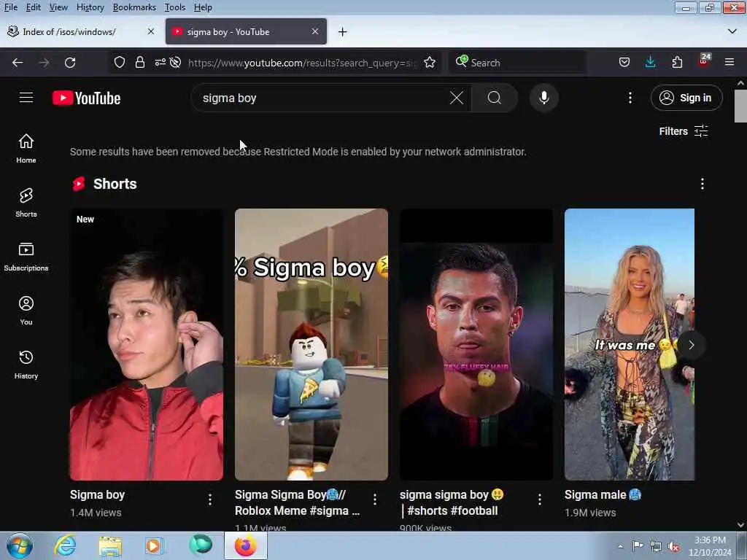The height and width of the screenshot is (560, 747).
Task: Open Windows Explorer folder on taskbar
Action: click(x=110, y=546)
